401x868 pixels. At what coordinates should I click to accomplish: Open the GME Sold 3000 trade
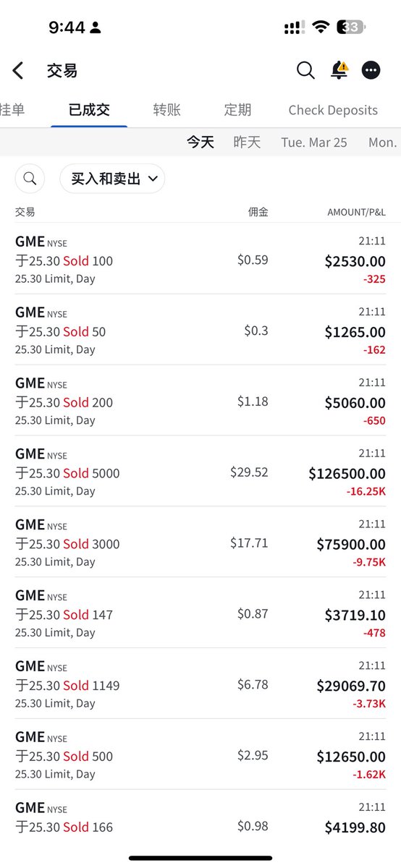[200, 542]
